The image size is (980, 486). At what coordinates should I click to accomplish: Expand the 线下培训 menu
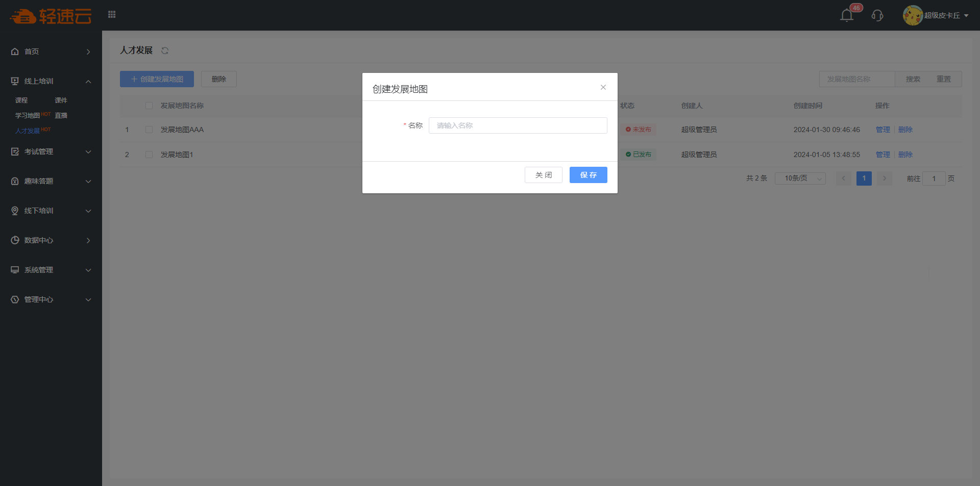51,211
